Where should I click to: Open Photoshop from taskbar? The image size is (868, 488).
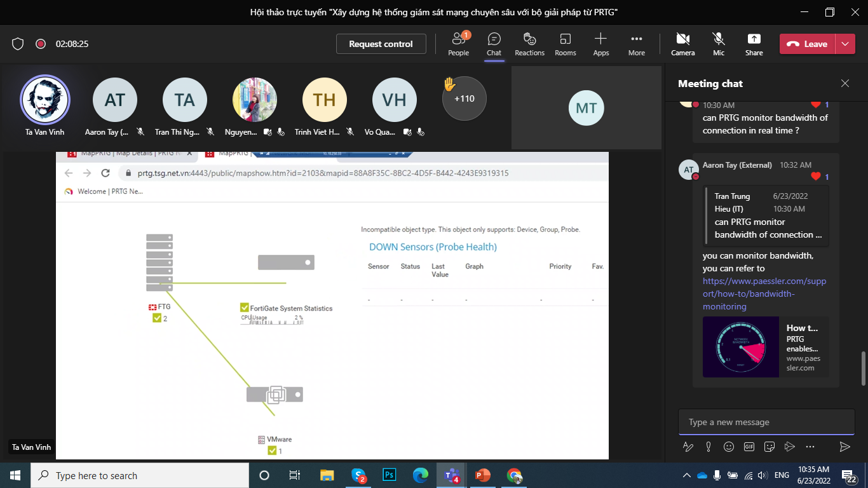pos(389,475)
